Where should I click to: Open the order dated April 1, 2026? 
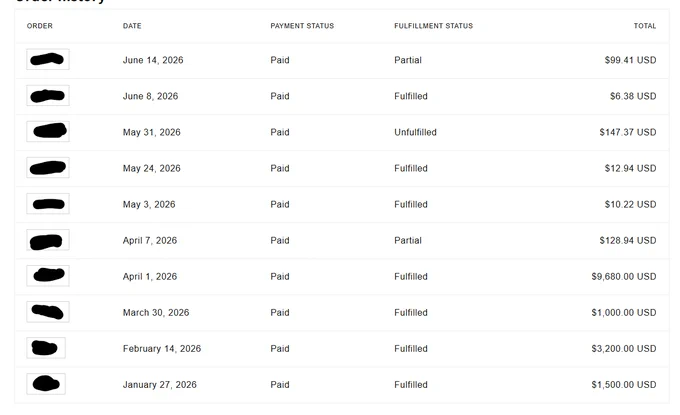[x=48, y=276]
